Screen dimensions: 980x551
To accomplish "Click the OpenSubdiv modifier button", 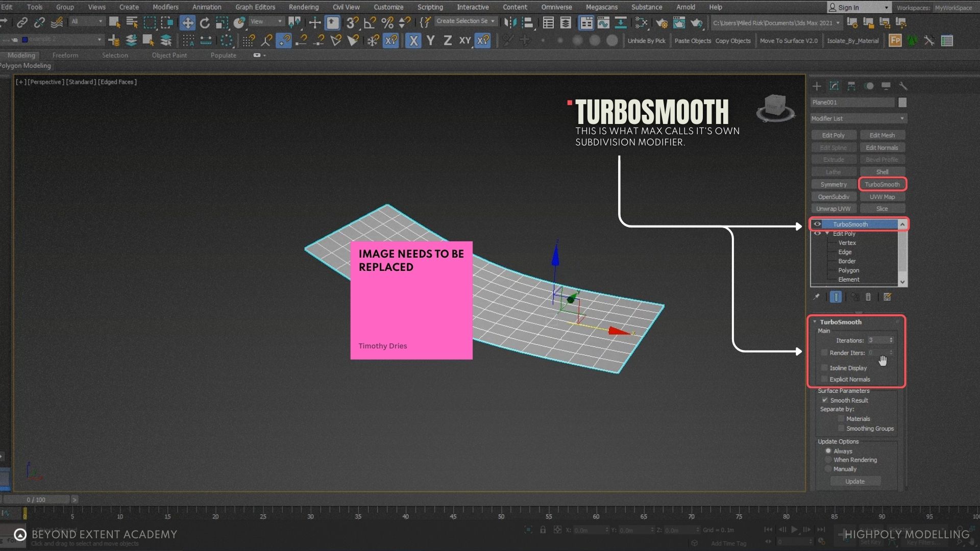I will tap(833, 196).
